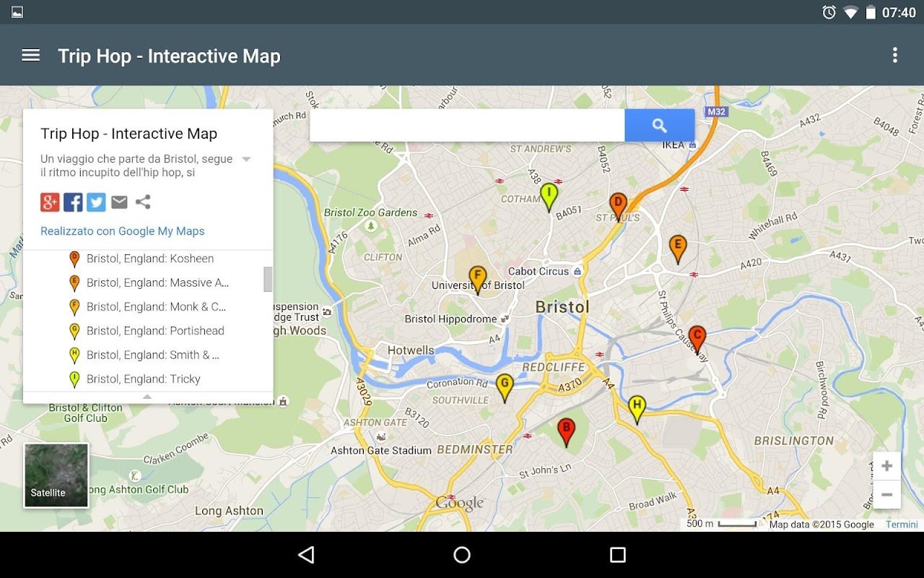Click the picture notification icon in the status bar
924x578 pixels.
click(17, 12)
